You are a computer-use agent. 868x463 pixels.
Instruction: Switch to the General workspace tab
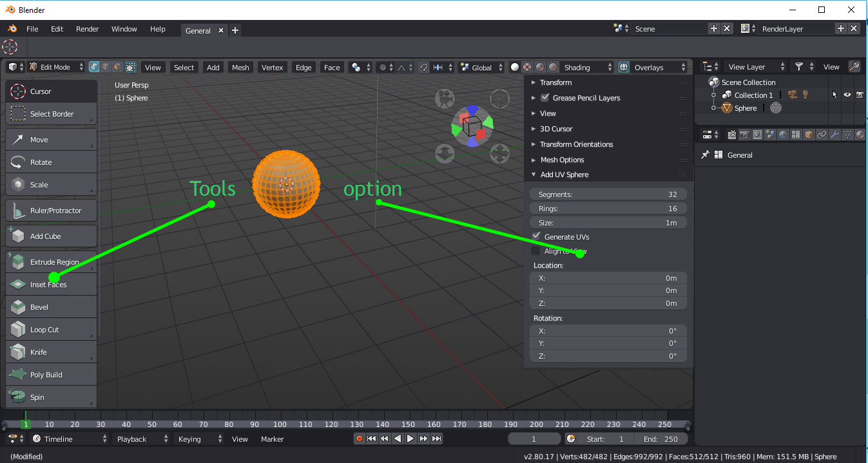[x=198, y=30]
